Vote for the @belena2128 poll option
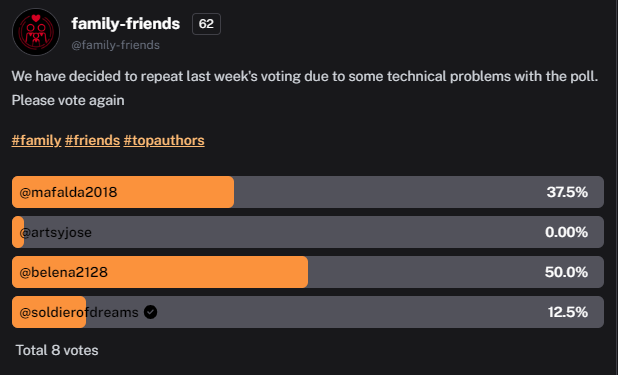618x375 pixels. pyautogui.click(x=308, y=272)
